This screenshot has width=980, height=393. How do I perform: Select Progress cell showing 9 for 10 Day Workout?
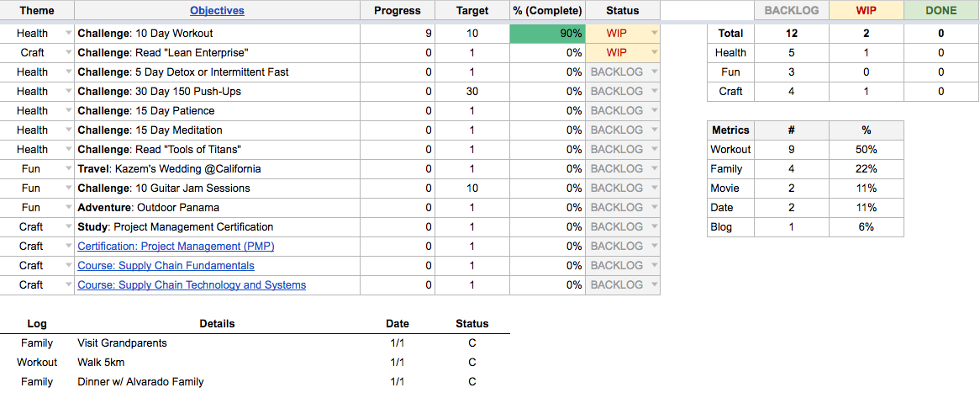click(x=398, y=34)
